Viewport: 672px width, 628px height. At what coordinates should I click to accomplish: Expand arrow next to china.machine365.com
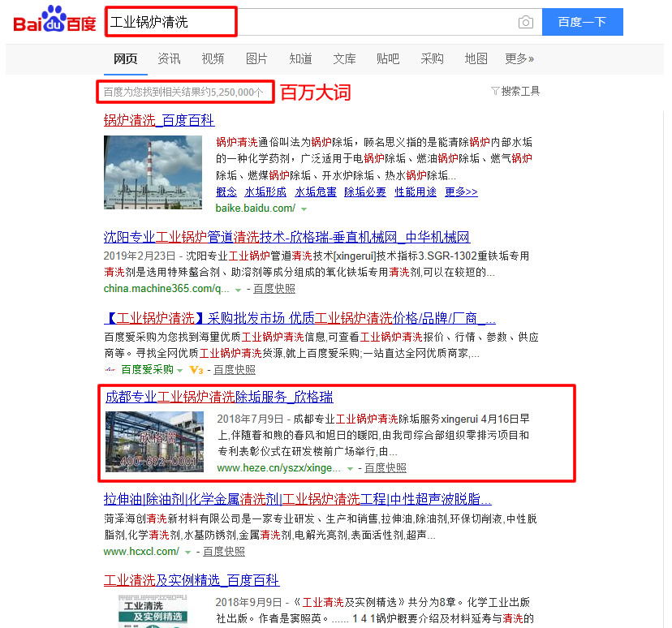238,290
